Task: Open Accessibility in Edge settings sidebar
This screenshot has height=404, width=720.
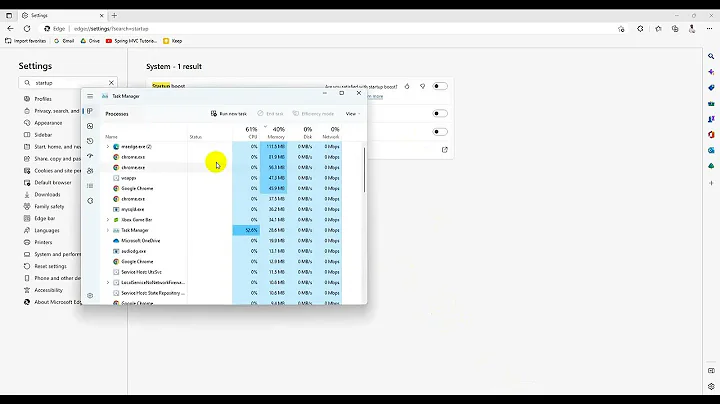Action: [x=48, y=290]
